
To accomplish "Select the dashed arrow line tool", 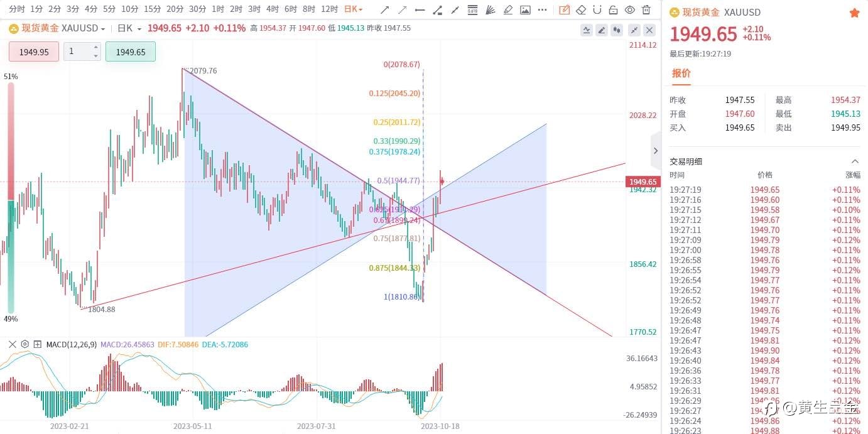I will (x=402, y=9).
